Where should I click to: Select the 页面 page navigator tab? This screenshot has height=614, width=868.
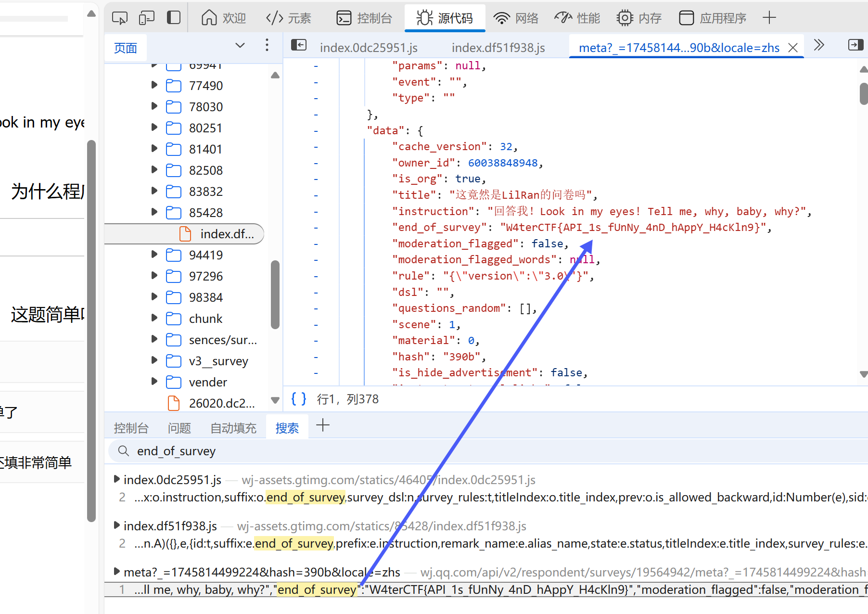tap(126, 48)
